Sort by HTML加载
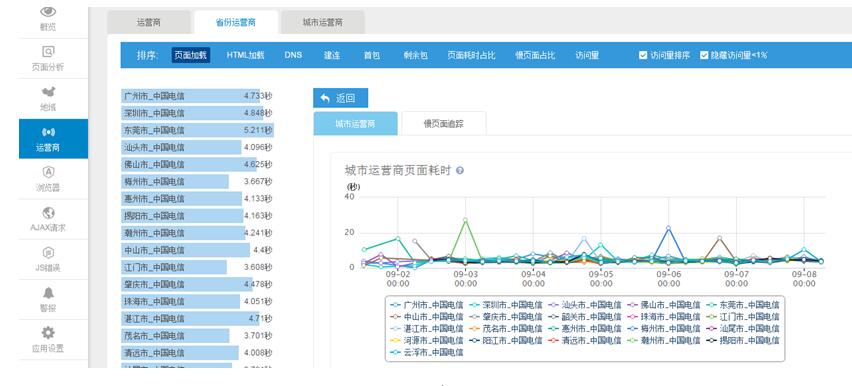The height and width of the screenshot is (386, 852). point(246,55)
